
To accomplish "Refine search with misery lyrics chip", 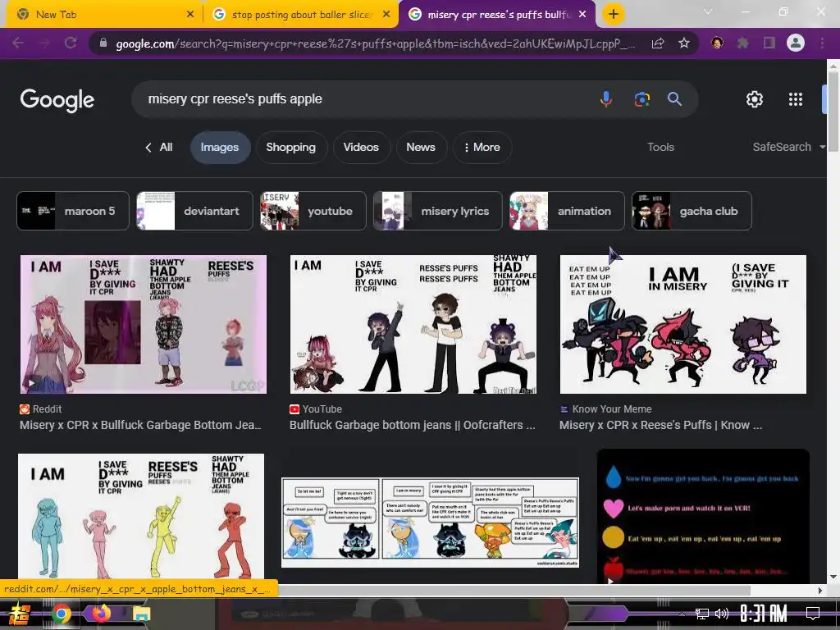I will tap(438, 211).
